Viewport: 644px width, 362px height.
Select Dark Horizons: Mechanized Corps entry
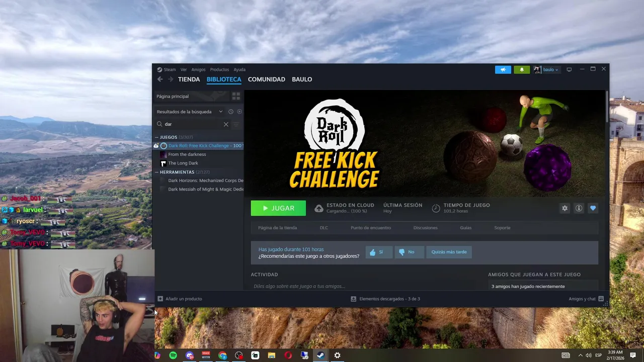coord(198,180)
